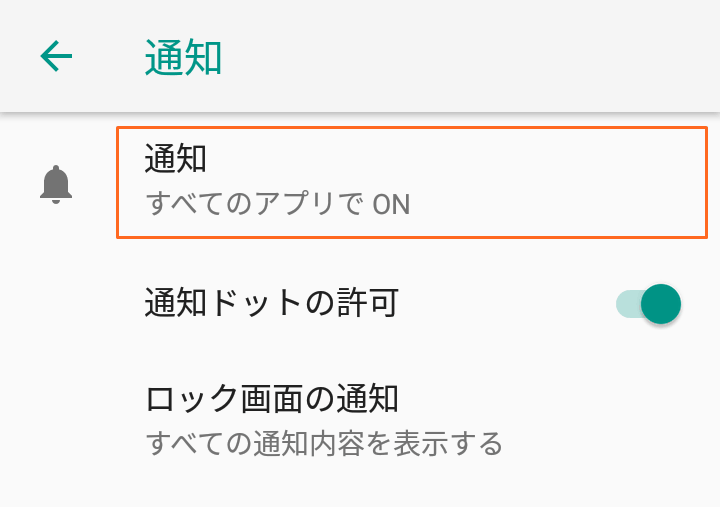Screen dimensions: 720x507
Task: Tap the ロック画面の通知 heading text
Action: (272, 399)
